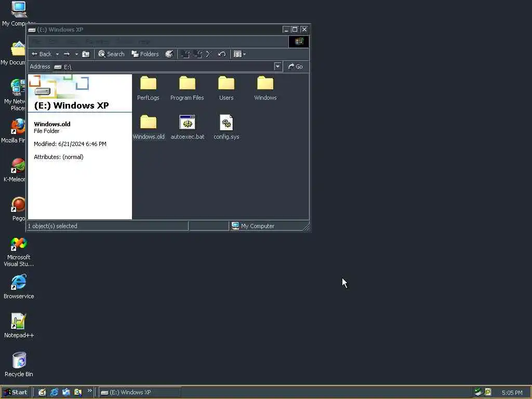Click the Delete X toolbar icon
The height and width of the screenshot is (399, 532).
[209, 54]
